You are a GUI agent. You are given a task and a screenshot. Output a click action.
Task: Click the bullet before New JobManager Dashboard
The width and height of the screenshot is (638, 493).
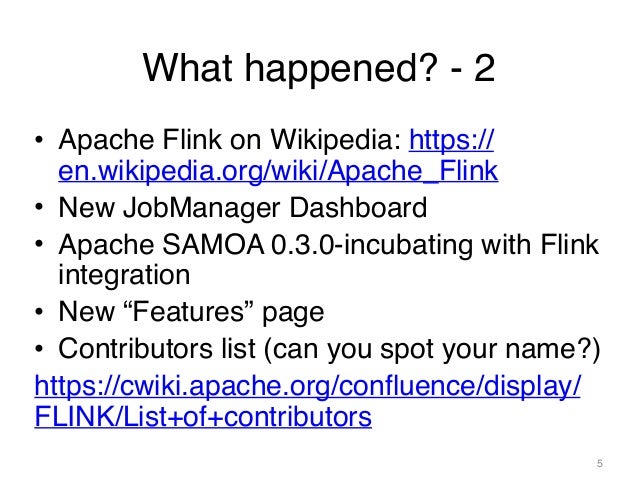tap(39, 207)
